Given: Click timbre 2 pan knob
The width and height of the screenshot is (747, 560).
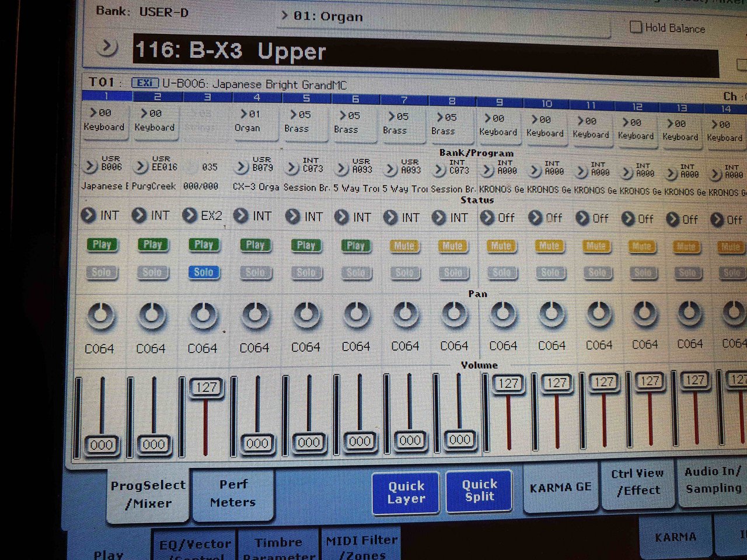Looking at the screenshot, I should pyautogui.click(x=152, y=316).
